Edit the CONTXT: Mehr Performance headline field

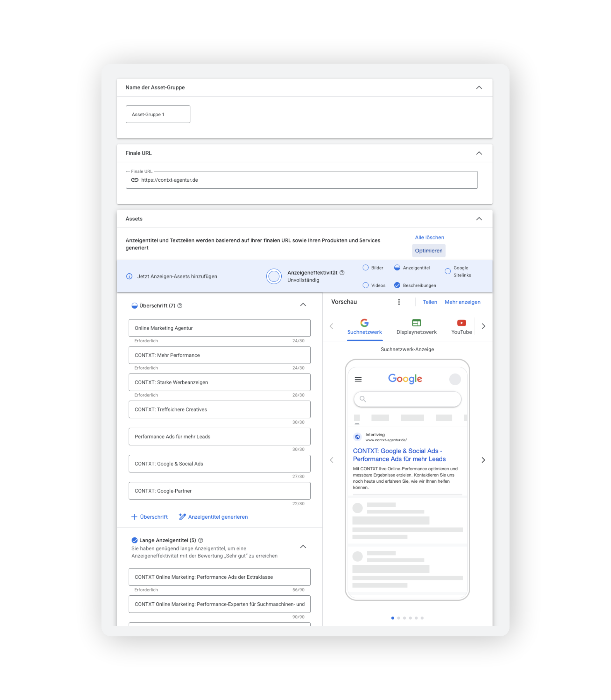(x=220, y=355)
